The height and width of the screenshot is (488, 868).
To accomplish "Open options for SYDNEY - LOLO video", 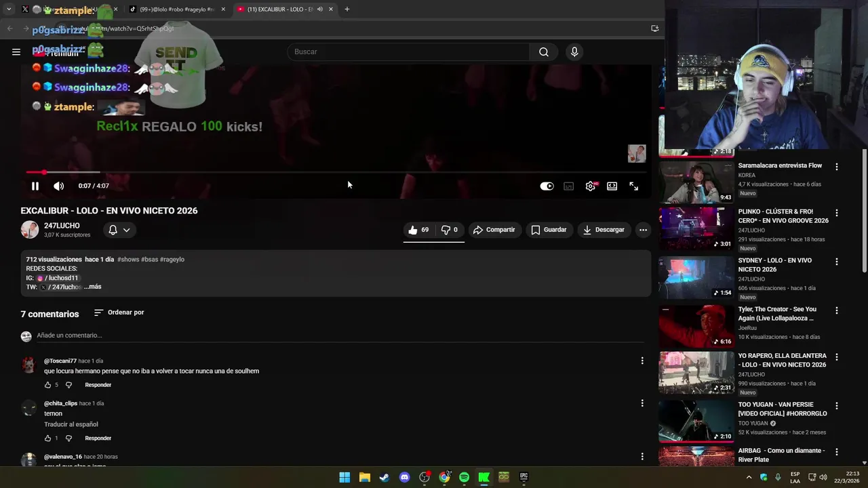I will [837, 261].
